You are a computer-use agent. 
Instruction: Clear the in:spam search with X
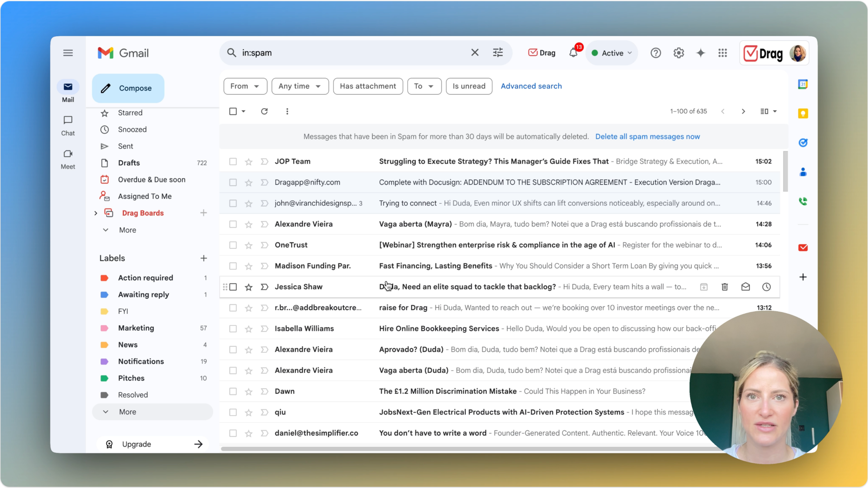click(475, 53)
